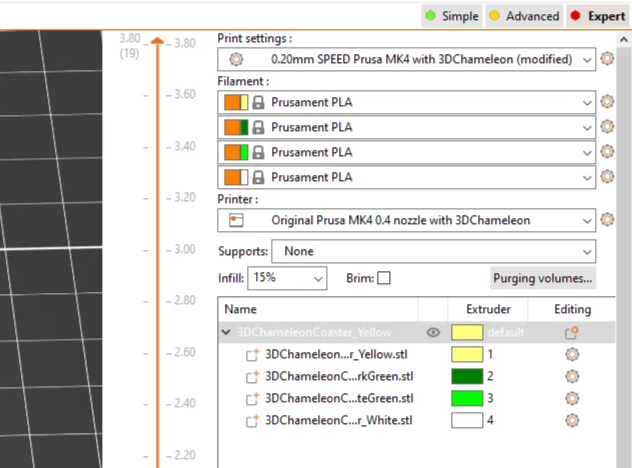Image resolution: width=632 pixels, height=468 pixels.
Task: Open settings gear for Yellow.stl part
Action: pos(572,354)
